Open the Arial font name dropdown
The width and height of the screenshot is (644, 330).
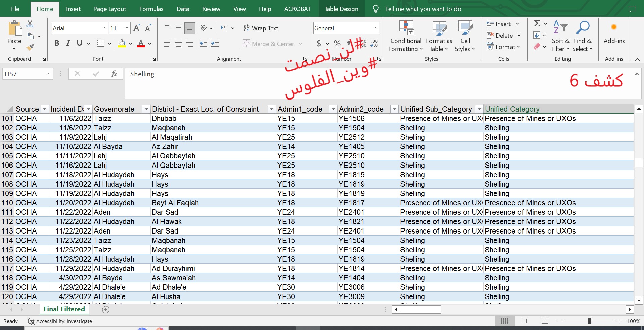[104, 28]
